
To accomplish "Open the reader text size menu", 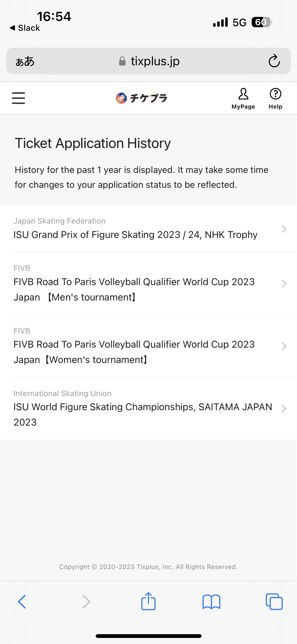I will pyautogui.click(x=25, y=61).
